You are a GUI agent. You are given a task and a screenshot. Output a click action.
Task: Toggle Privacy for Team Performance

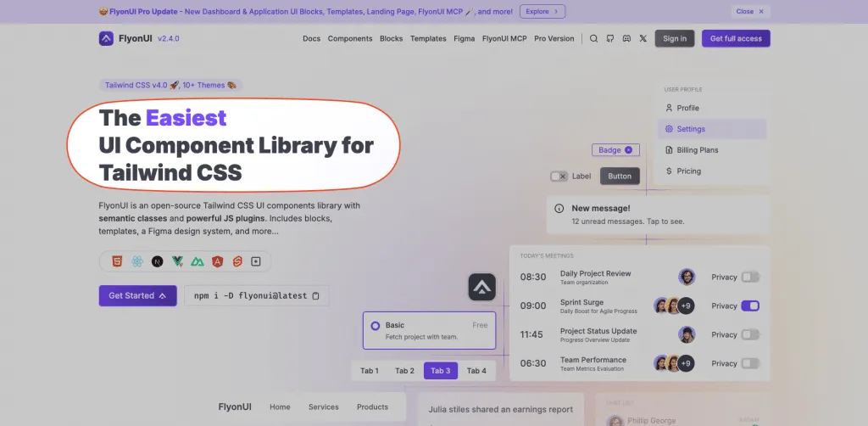(750, 363)
